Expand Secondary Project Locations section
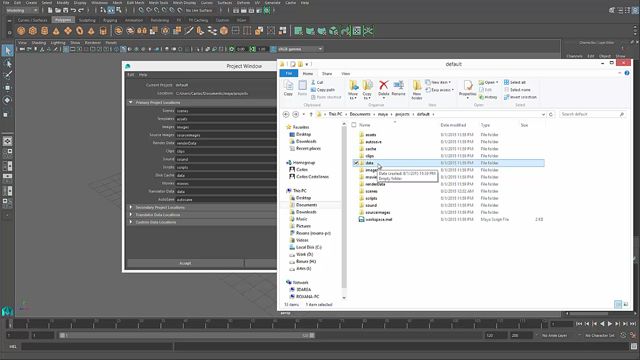The width and height of the screenshot is (640, 360). coord(131,207)
